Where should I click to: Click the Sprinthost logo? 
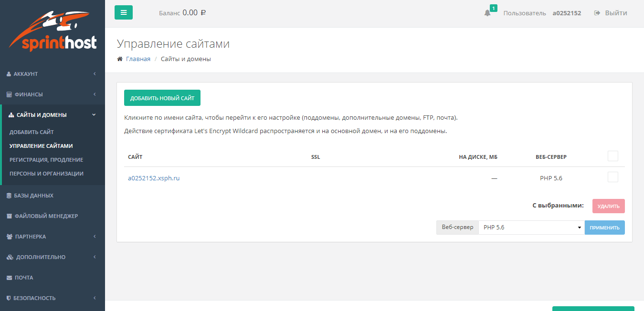click(x=53, y=31)
